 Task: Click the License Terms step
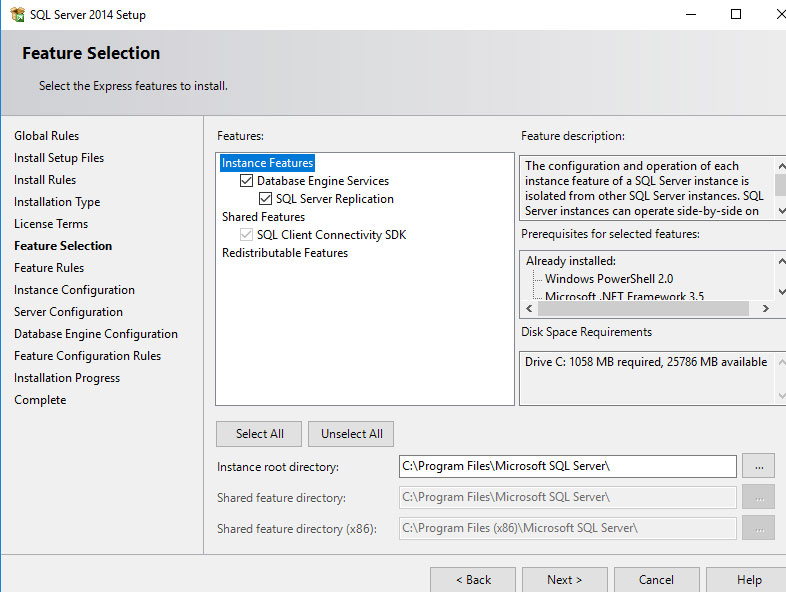coord(51,224)
